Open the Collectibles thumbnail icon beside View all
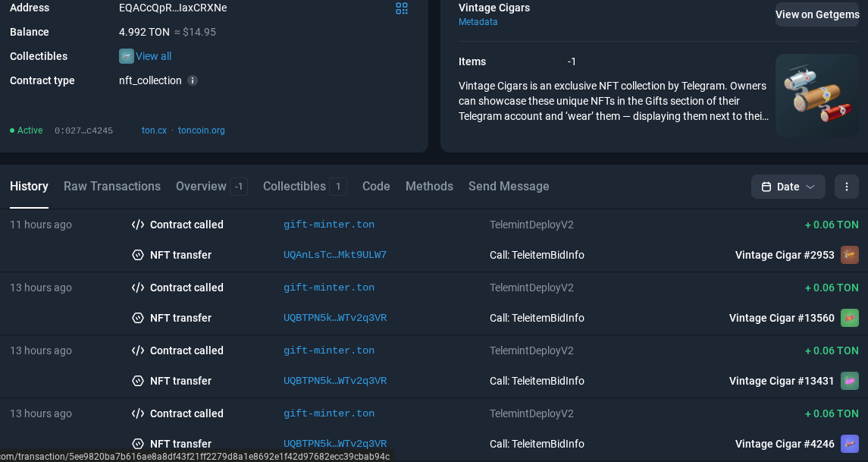The image size is (868, 462). 126,56
